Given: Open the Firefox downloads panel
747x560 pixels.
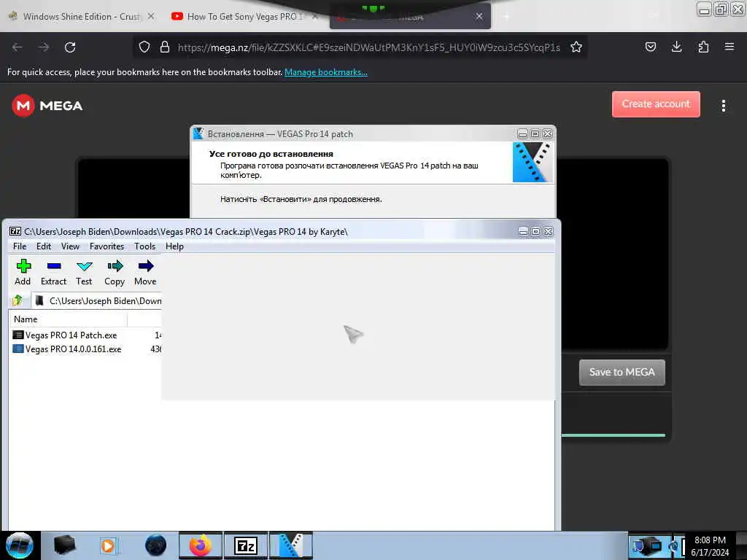Looking at the screenshot, I should tap(676, 47).
